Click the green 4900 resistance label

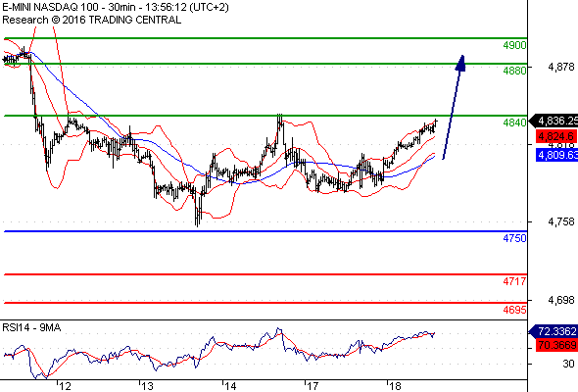click(x=514, y=45)
